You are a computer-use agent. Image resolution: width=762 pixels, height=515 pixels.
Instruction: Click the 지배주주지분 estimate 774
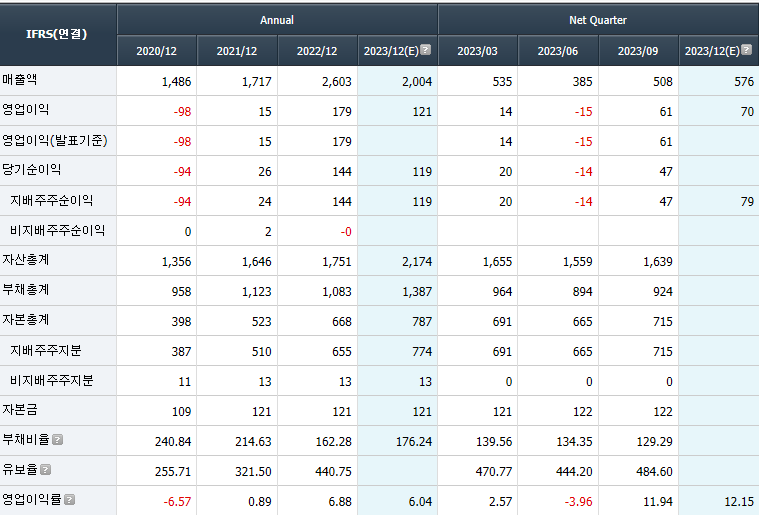[422, 352]
